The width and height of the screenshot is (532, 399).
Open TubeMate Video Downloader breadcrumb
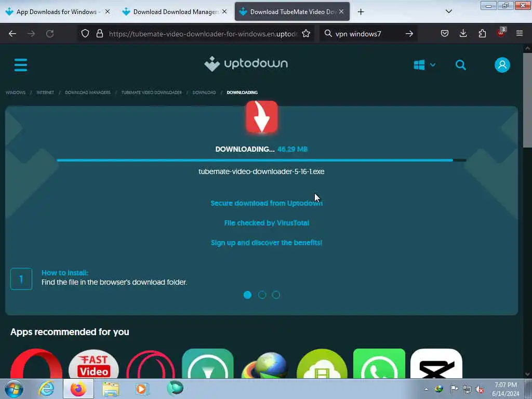[x=151, y=92]
